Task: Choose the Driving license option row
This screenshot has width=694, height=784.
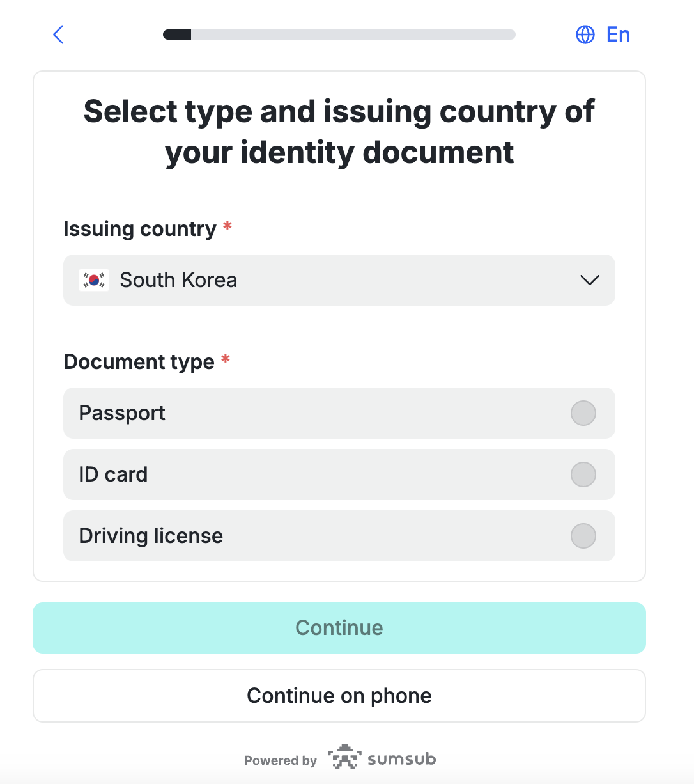Action: [339, 536]
